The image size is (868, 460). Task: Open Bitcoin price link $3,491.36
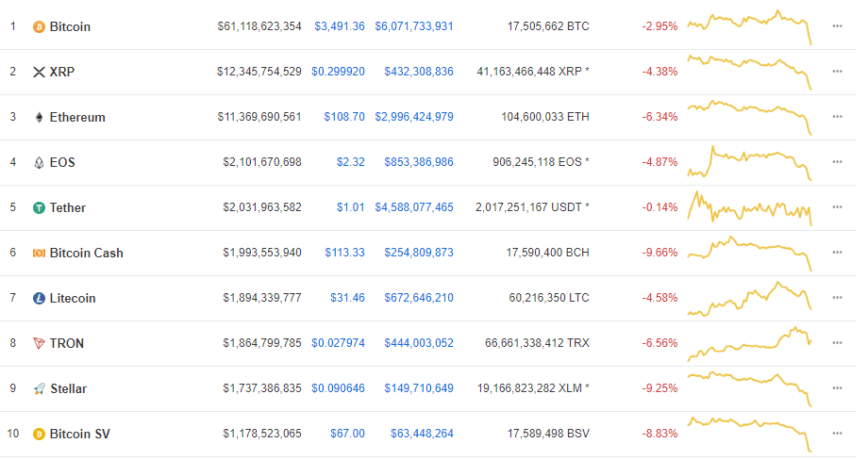tap(340, 26)
